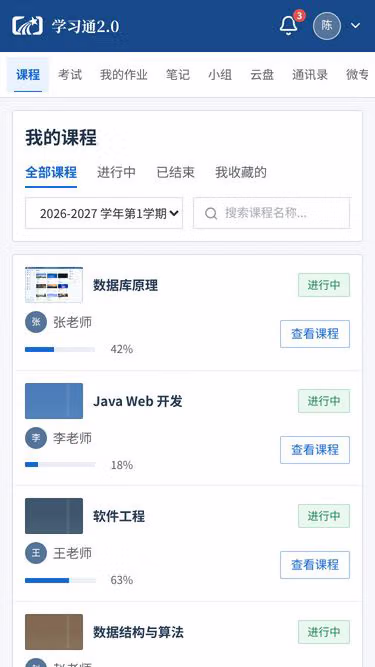The height and width of the screenshot is (667, 375).
Task: Click the 数据库原理 progress bar
Action: coord(60,349)
